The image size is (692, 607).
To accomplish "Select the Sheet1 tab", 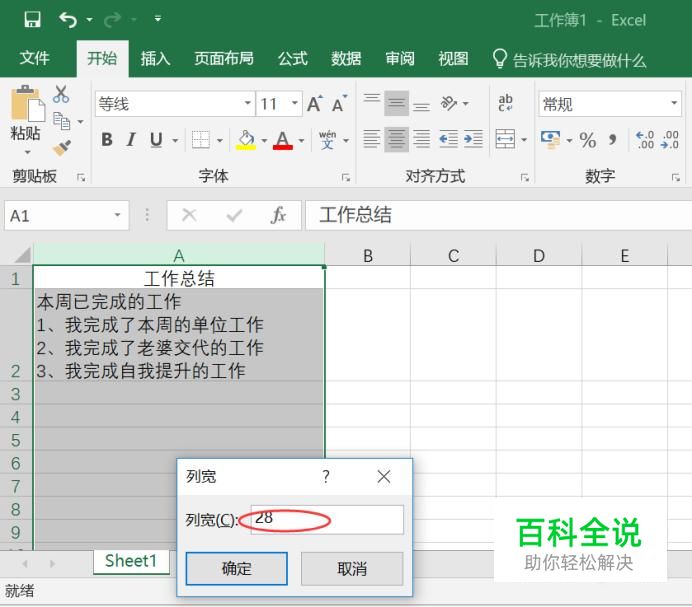I will pyautogui.click(x=131, y=561).
